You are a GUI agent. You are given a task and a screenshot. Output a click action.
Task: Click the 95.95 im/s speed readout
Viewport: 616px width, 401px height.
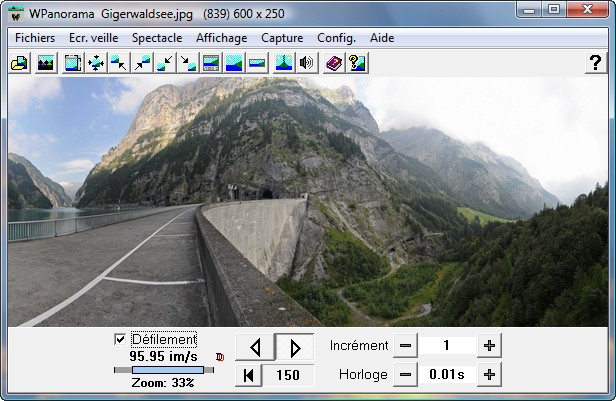(x=163, y=357)
